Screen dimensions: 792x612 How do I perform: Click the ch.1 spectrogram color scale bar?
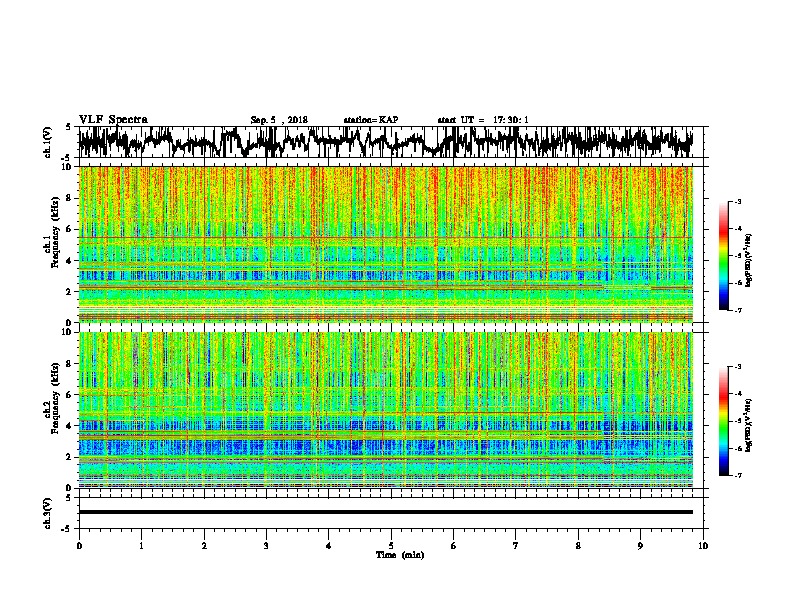pyautogui.click(x=723, y=256)
